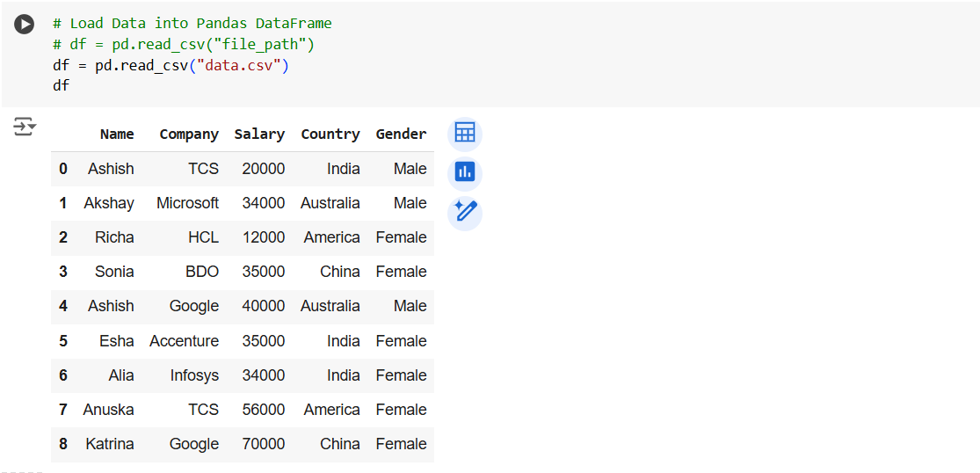Click the commented "file_path" code line
980x473 pixels.
coord(183,44)
